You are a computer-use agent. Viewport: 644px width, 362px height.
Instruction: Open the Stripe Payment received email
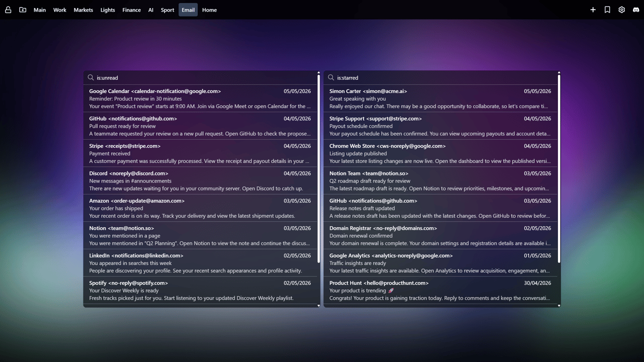pos(200,153)
